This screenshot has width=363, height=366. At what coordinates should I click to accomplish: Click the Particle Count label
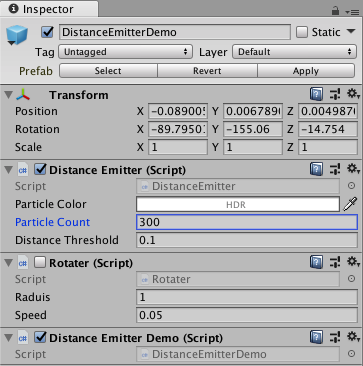point(53,222)
